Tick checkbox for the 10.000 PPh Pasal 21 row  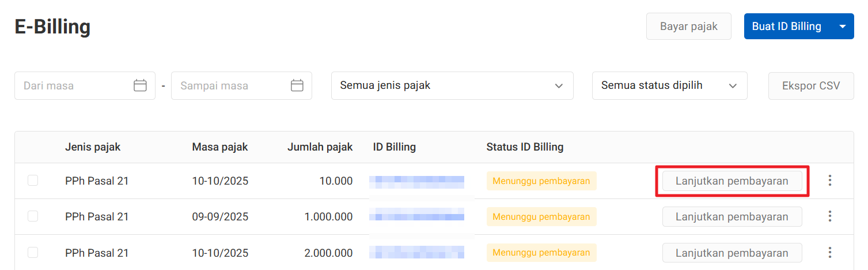coord(33,181)
